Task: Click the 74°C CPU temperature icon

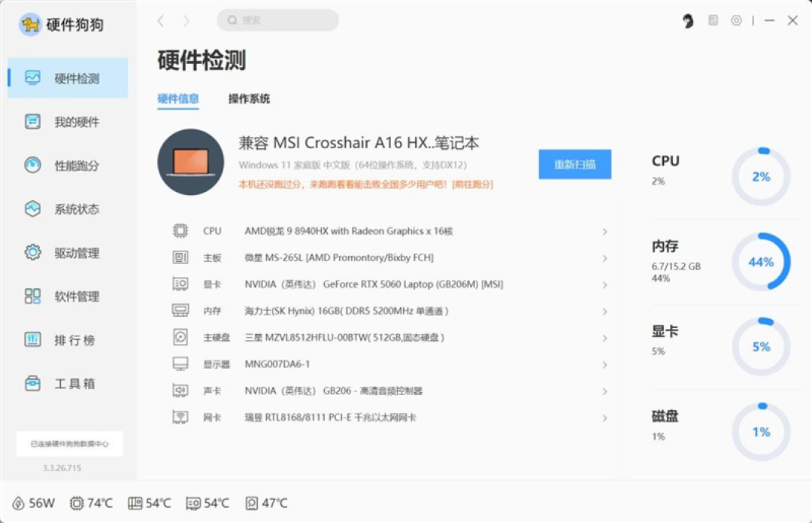Action: pos(77,503)
